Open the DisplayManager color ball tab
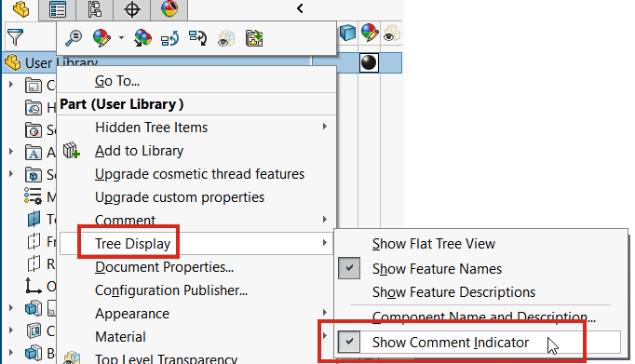635x364 pixels. (x=169, y=9)
